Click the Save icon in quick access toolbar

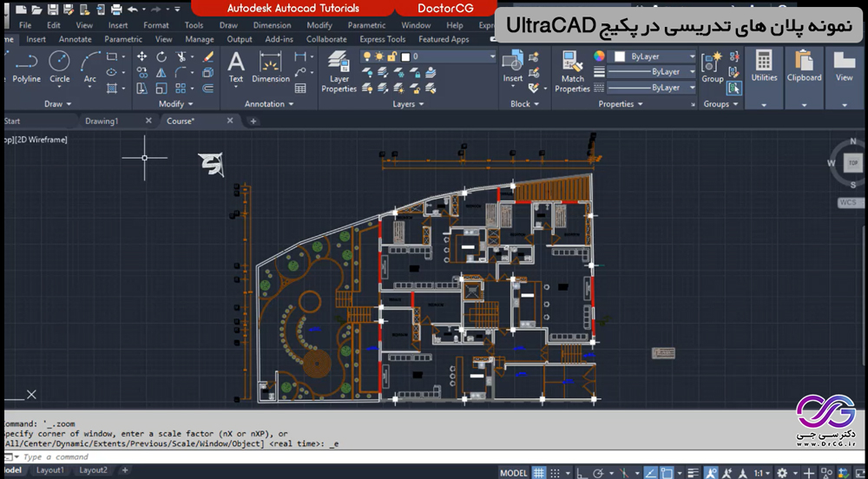coord(53,10)
